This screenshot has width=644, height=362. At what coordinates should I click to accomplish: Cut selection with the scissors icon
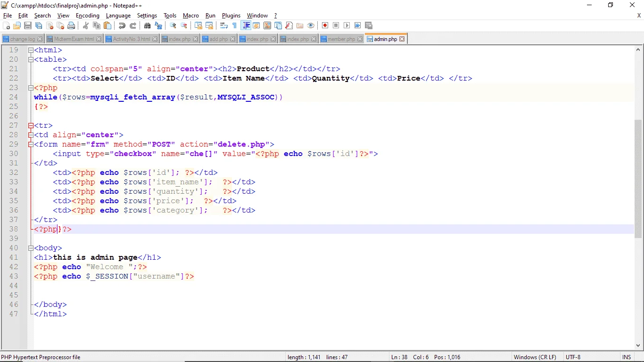tap(86, 25)
